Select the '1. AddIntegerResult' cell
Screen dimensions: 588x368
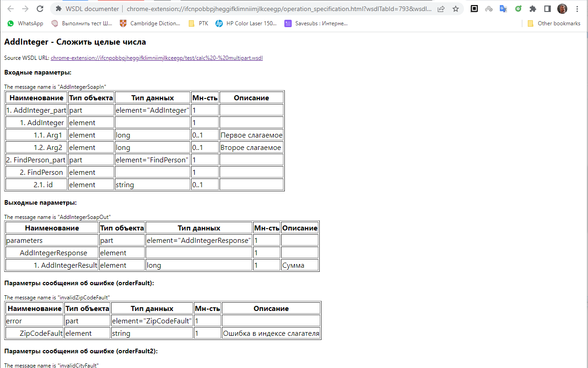click(x=52, y=265)
